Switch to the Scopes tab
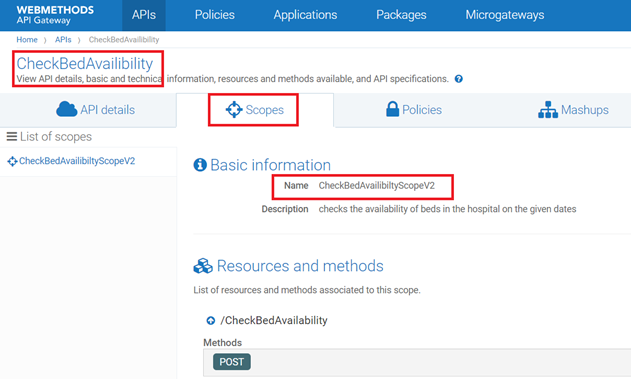The image size is (631, 379). [254, 109]
